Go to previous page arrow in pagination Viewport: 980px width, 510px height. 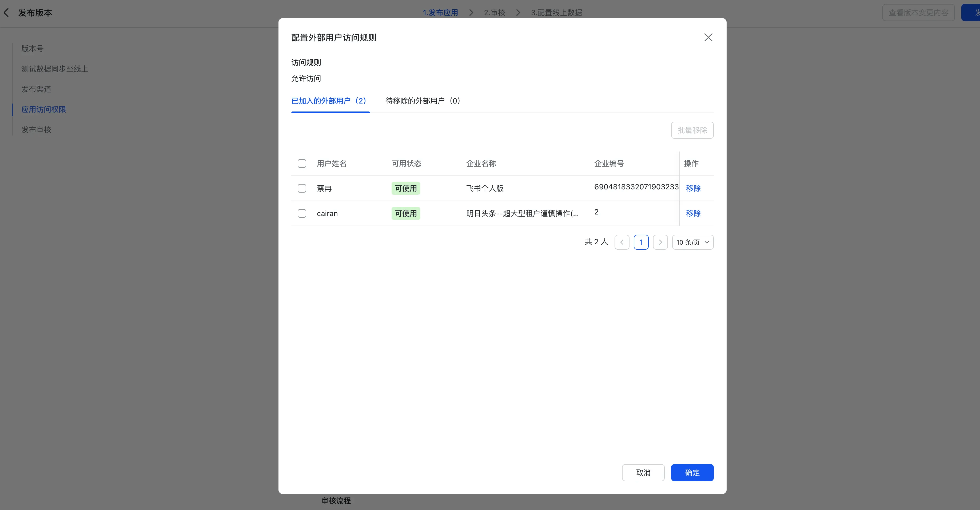[622, 242]
